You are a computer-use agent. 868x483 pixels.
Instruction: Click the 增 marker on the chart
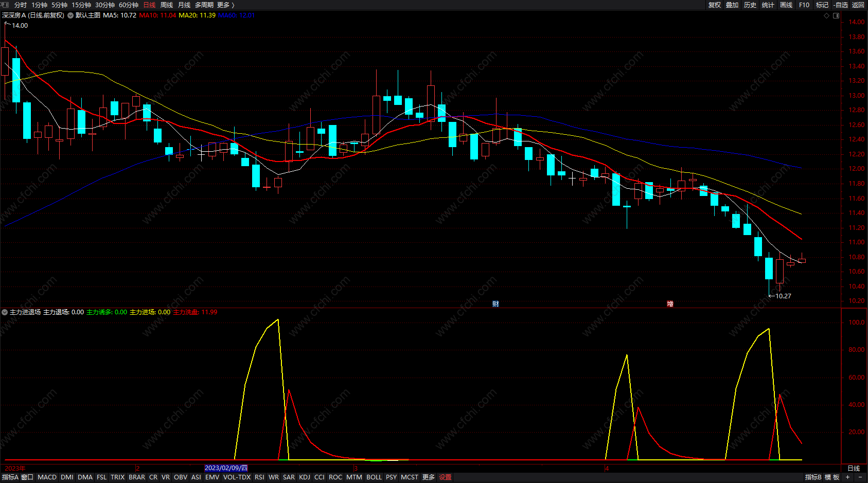point(670,303)
